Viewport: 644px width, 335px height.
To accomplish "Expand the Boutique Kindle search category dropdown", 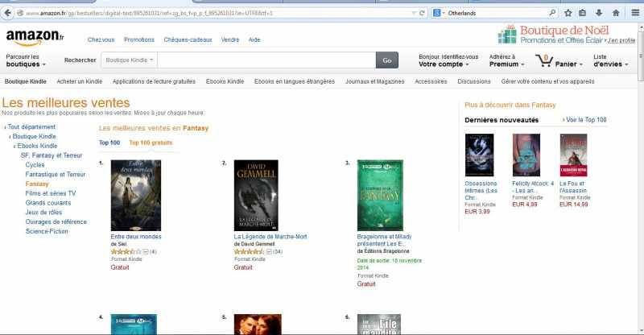I will pyautogui.click(x=130, y=60).
